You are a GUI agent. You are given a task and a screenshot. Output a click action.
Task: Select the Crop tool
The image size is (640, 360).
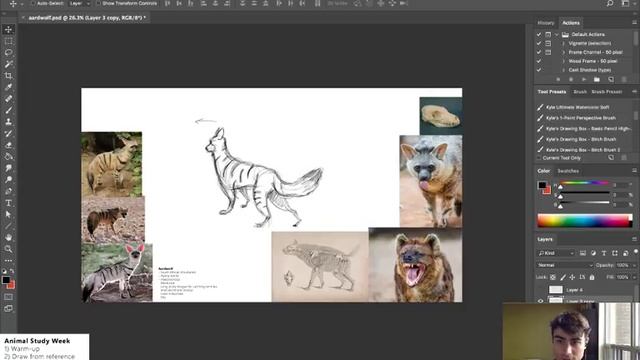pos(8,76)
